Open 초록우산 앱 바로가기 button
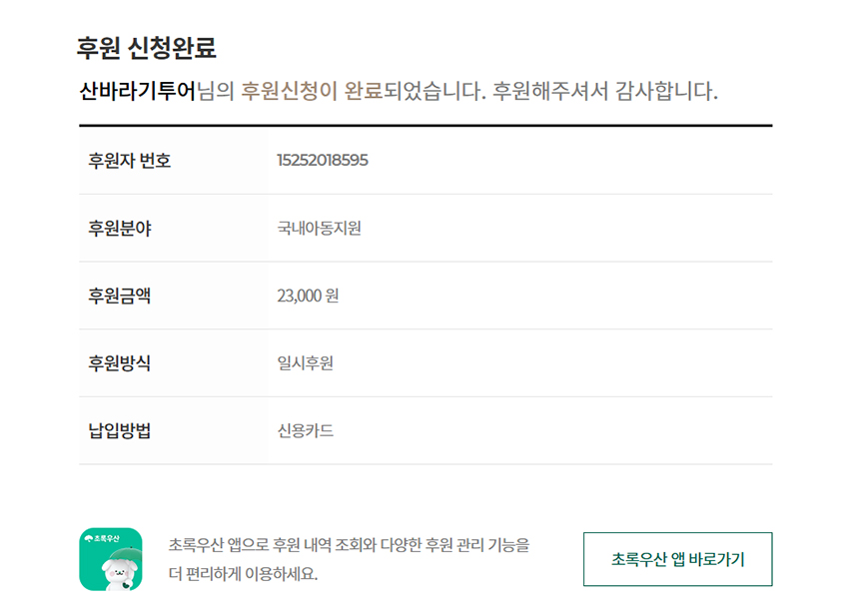Screen dimensions: 859x616 click(677, 559)
